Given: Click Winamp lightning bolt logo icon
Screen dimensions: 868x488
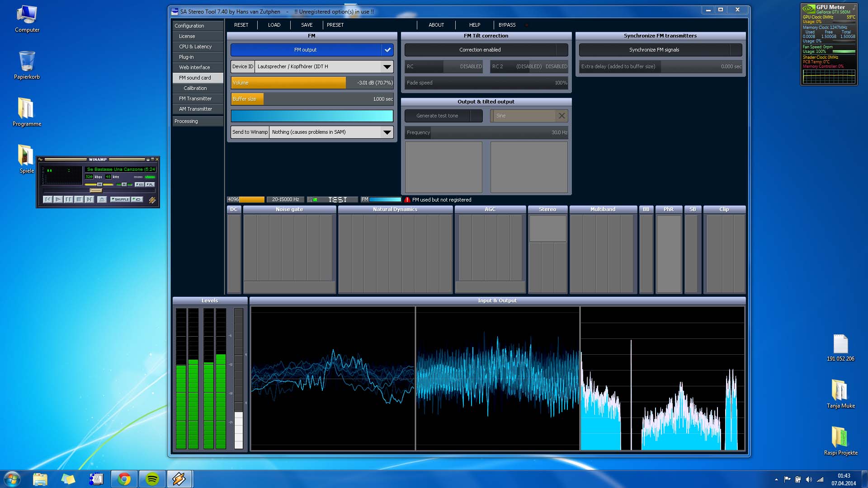Looking at the screenshot, I should [152, 200].
